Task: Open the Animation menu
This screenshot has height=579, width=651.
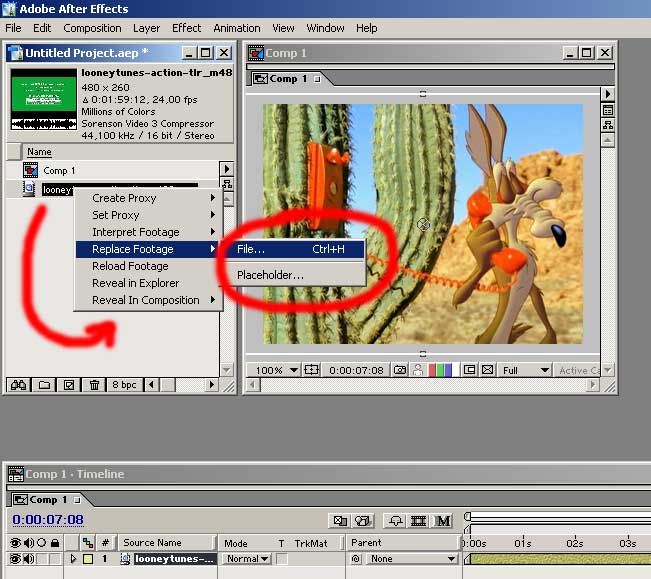Action: pos(237,28)
